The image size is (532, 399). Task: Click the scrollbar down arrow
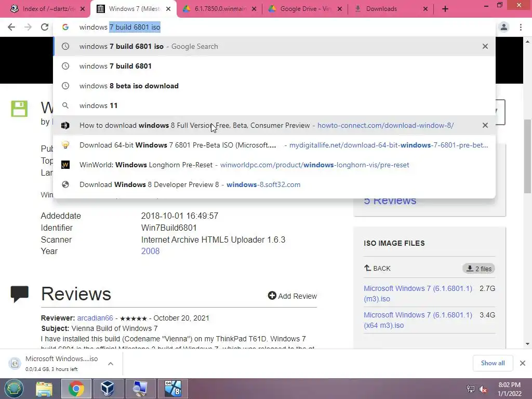(x=528, y=344)
